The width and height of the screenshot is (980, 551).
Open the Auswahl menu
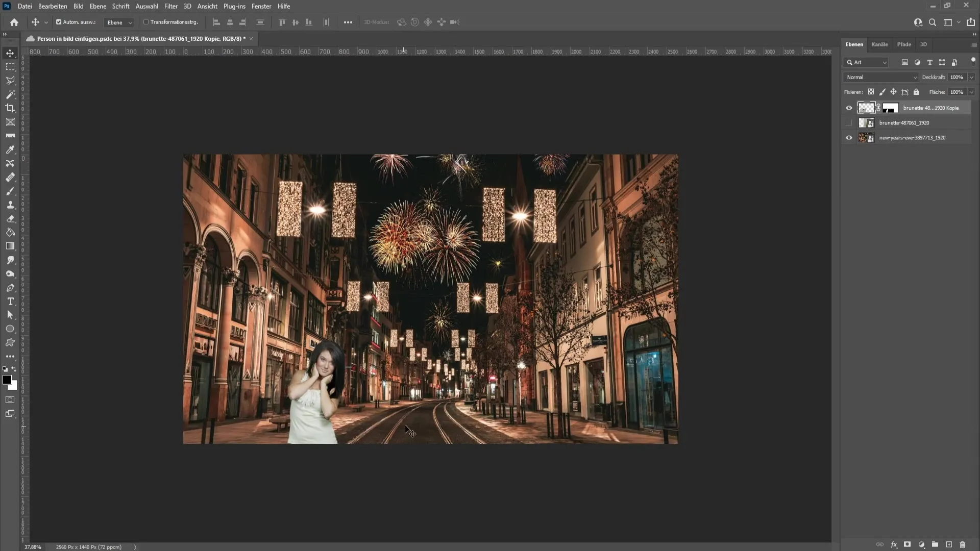coord(146,6)
